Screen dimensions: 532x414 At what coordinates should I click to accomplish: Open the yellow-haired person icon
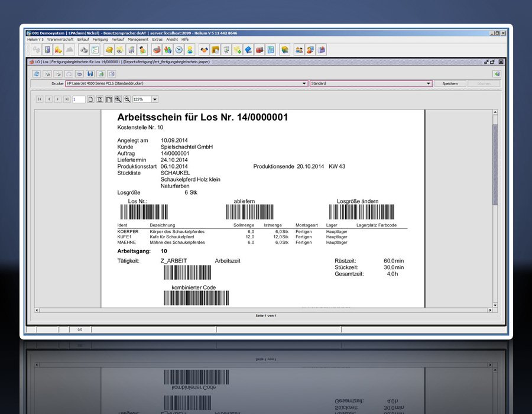click(x=190, y=50)
